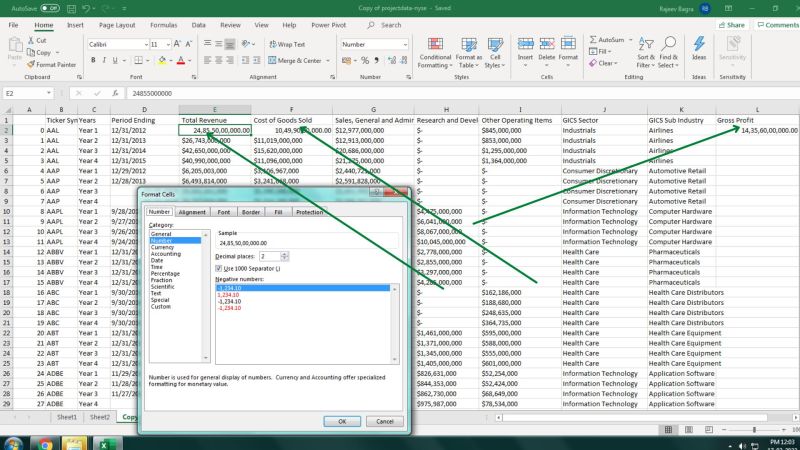Image resolution: width=800 pixels, height=450 pixels.
Task: Click the Format cells ribbon icon
Action: 568,44
